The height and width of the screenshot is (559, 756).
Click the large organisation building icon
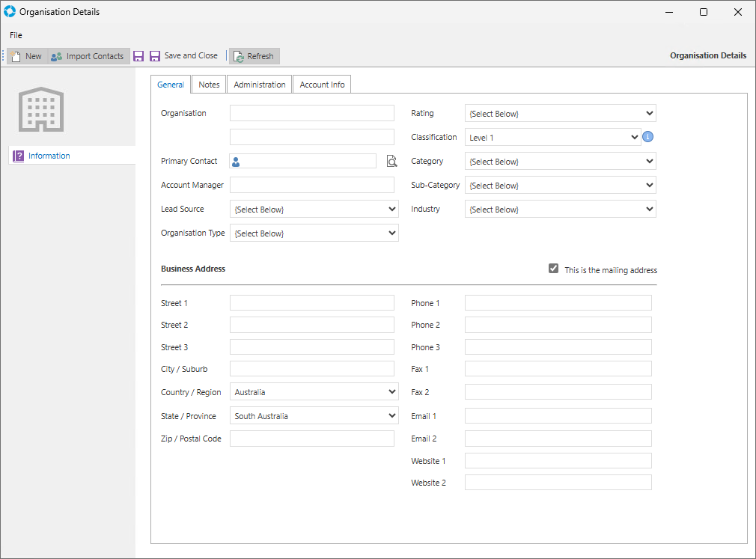[41, 110]
